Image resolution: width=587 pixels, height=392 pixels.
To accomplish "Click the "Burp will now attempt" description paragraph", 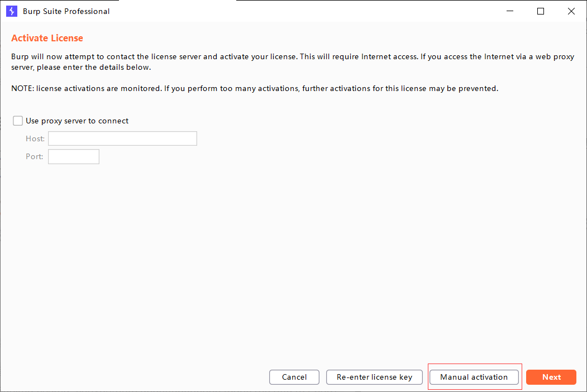I will point(293,62).
